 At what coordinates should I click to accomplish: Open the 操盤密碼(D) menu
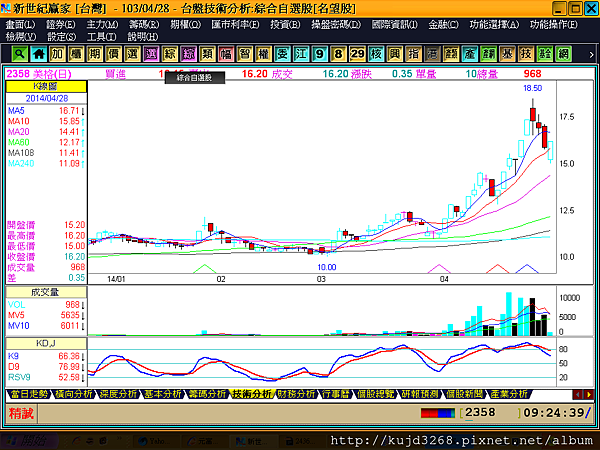coord(336,25)
